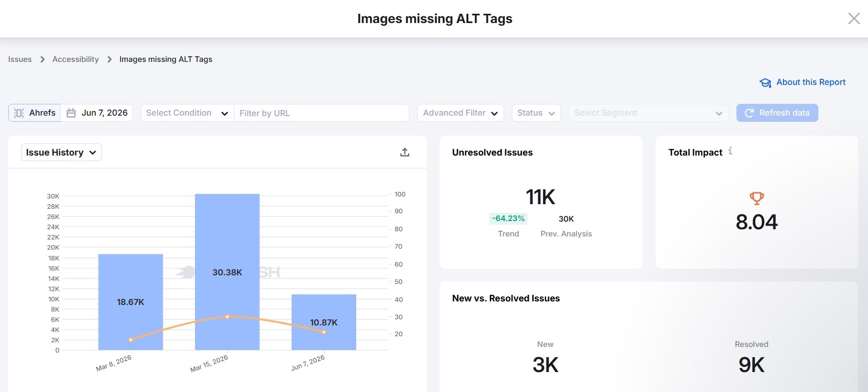The image size is (868, 392).
Task: Click the Unresolved Issues card title
Action: [492, 153]
